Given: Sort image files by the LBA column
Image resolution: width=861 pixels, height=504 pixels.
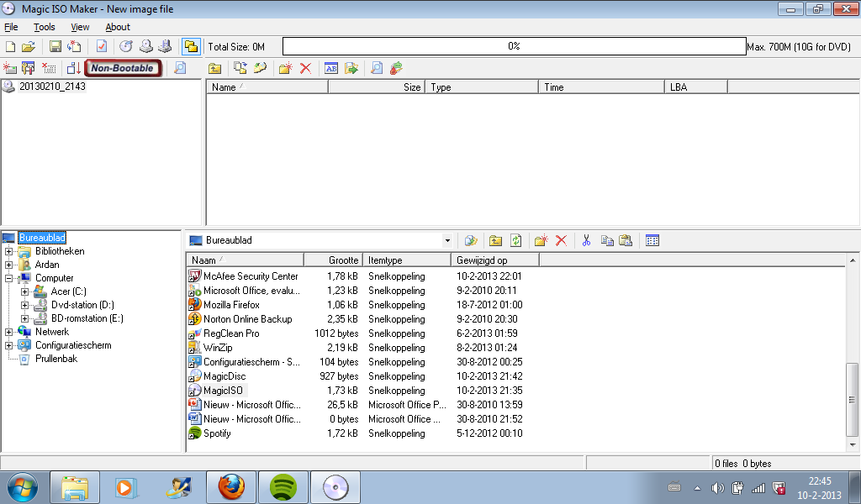Looking at the screenshot, I should coord(695,87).
